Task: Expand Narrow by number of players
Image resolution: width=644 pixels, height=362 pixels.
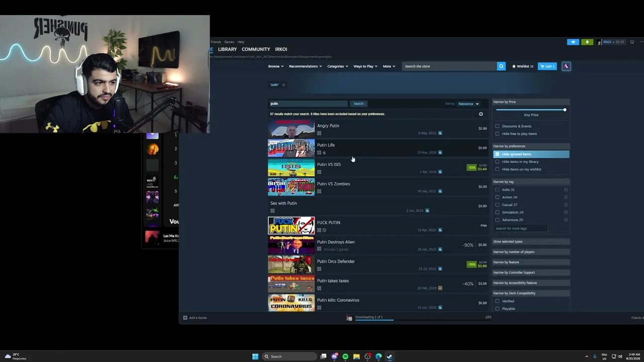Action: (531, 252)
